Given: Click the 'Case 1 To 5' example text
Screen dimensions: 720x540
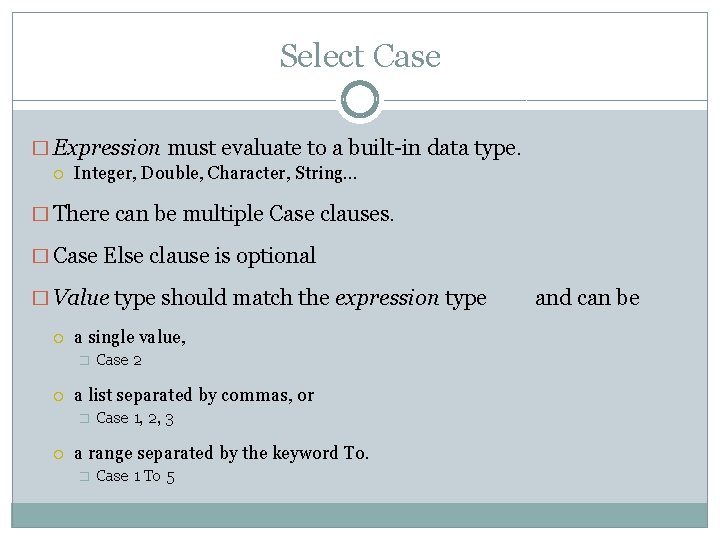Looking at the screenshot, I should (x=135, y=476).
